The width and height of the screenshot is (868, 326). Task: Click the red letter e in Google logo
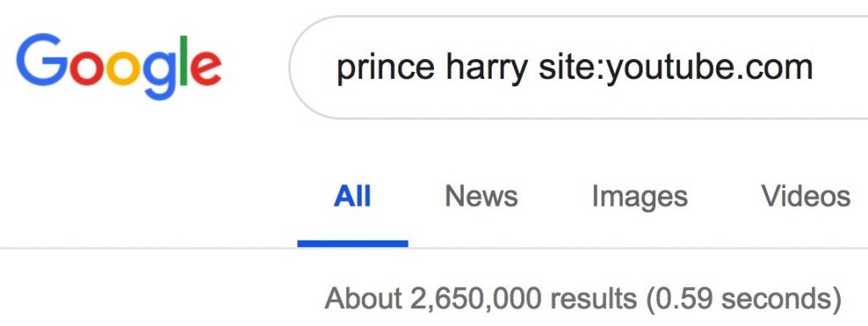pyautogui.click(x=205, y=67)
